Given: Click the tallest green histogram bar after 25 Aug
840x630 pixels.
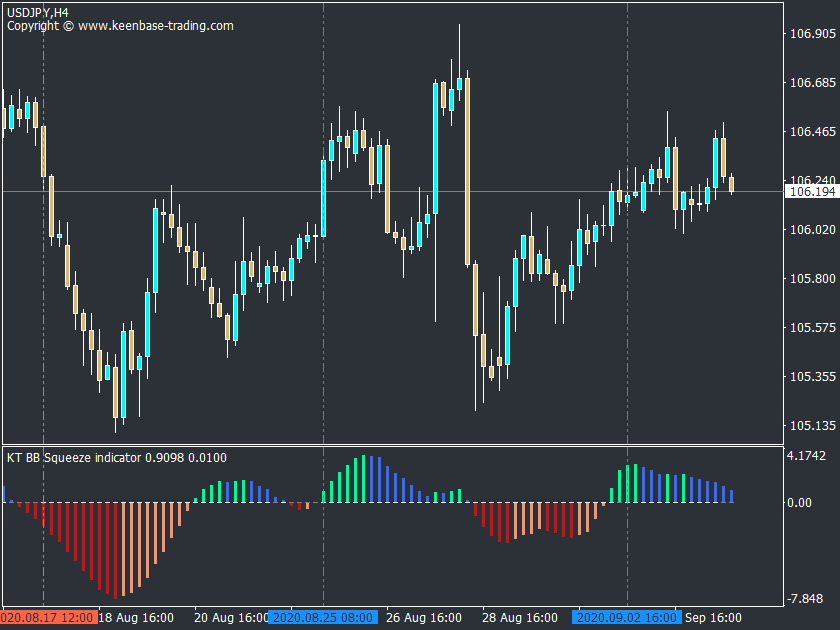Looking at the screenshot, I should (363, 479).
